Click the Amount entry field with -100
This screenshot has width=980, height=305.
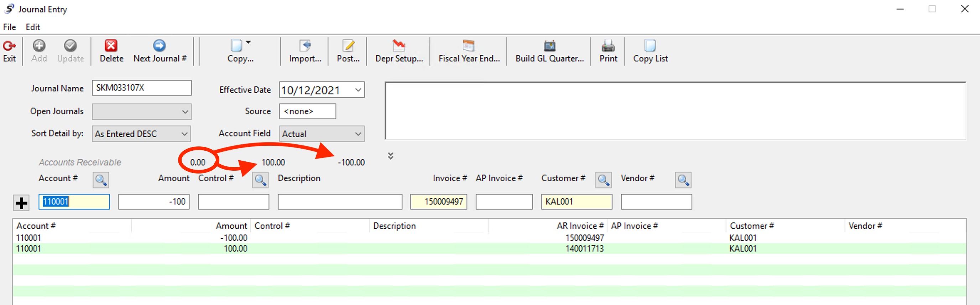click(x=154, y=201)
